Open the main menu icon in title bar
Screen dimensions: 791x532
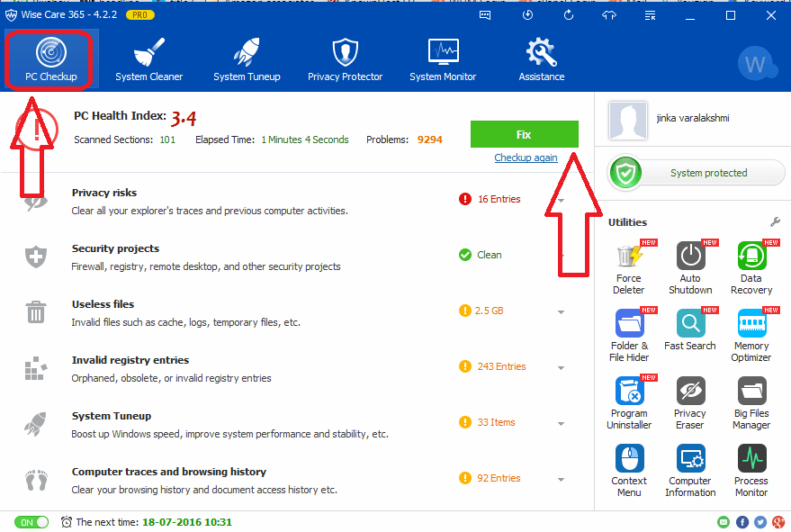651,15
